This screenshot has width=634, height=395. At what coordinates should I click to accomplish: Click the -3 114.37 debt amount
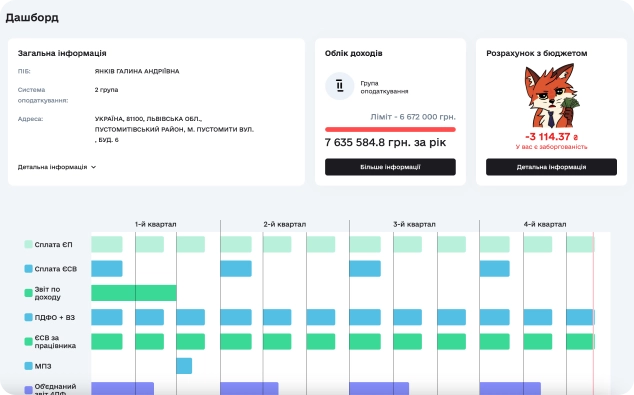point(551,137)
